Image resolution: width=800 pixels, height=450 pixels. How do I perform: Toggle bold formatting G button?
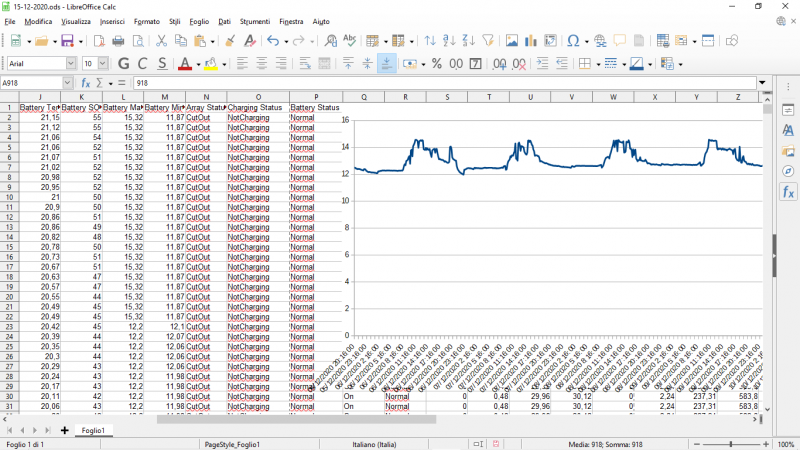[x=124, y=63]
